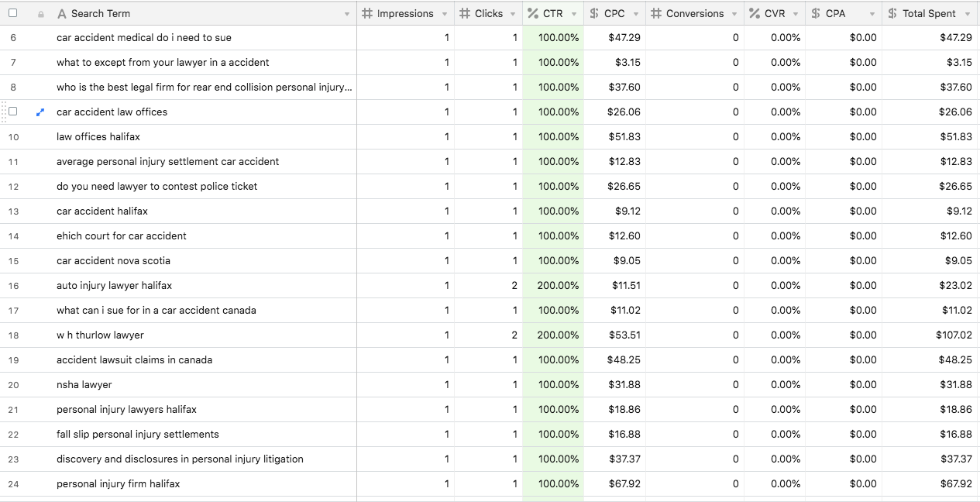Click the lock icon in the header row
980x502 pixels.
(x=40, y=14)
